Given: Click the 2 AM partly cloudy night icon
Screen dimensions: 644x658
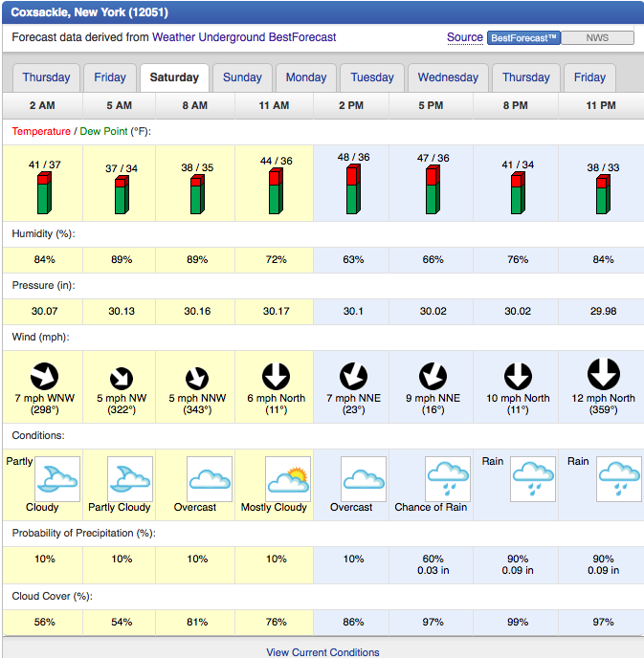Looking at the screenshot, I should (57, 479).
